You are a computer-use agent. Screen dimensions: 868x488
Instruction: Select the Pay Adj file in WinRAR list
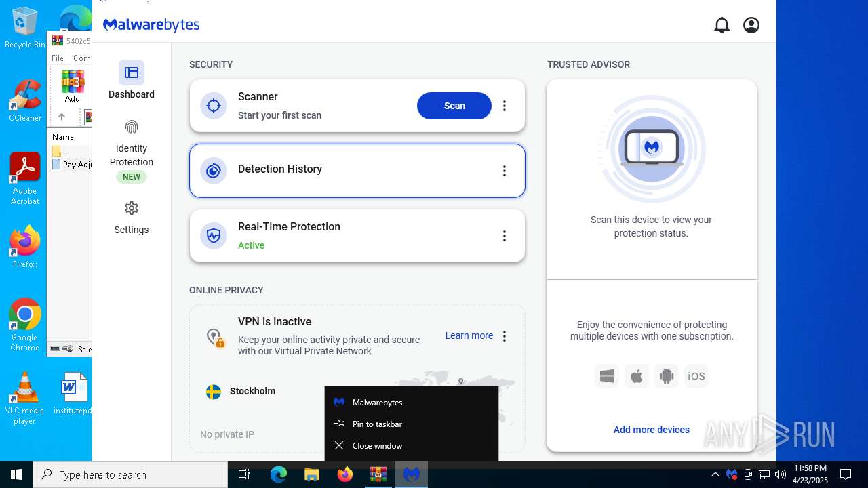tap(72, 164)
